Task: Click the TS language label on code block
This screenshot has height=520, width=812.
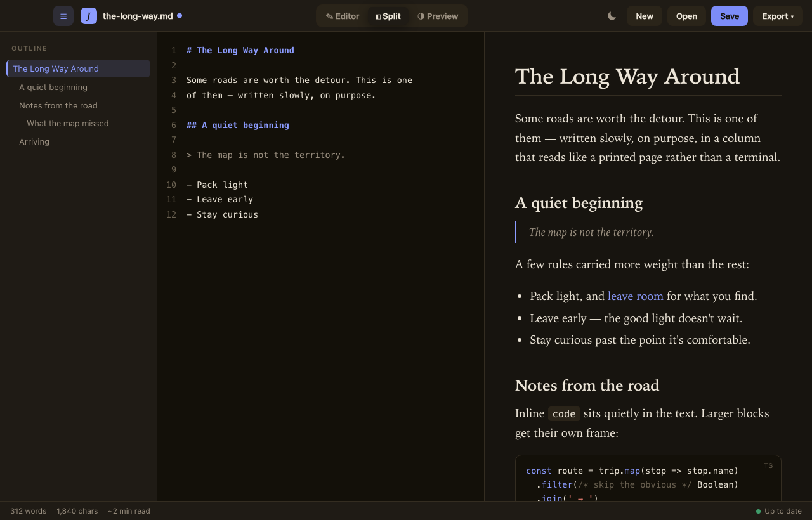Action: click(768, 465)
